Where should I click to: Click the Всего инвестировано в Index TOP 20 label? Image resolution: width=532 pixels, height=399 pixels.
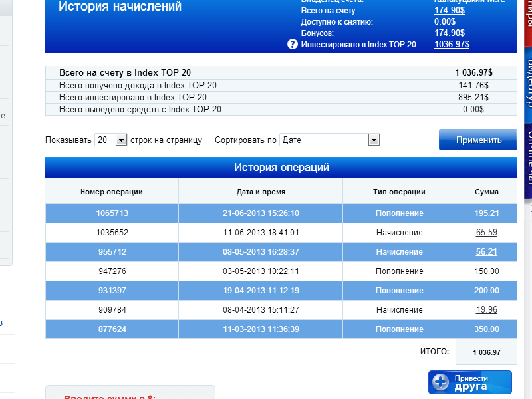[x=132, y=98]
